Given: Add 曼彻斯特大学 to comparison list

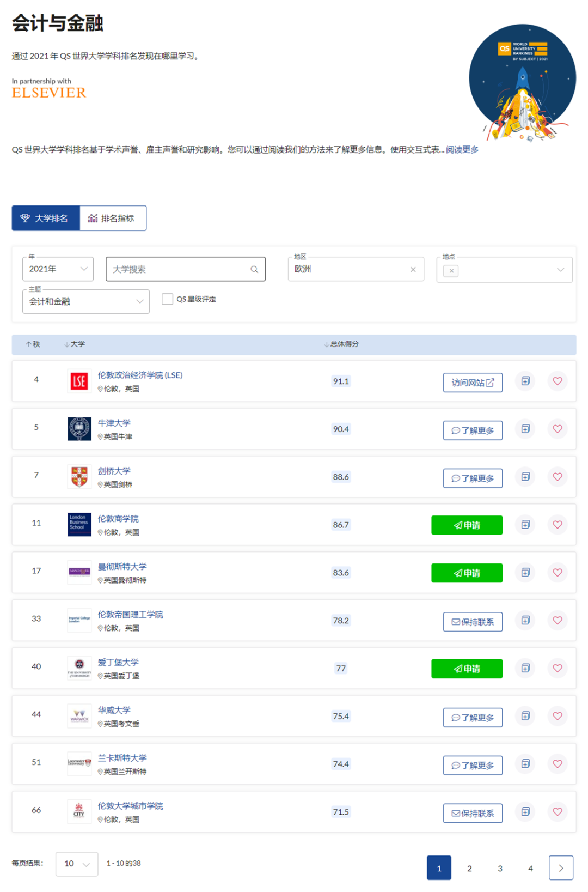Looking at the screenshot, I should pyautogui.click(x=525, y=572).
